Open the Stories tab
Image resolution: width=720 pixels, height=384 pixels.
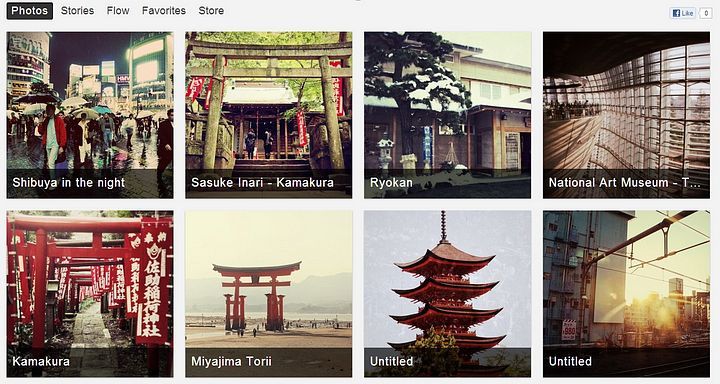point(77,11)
